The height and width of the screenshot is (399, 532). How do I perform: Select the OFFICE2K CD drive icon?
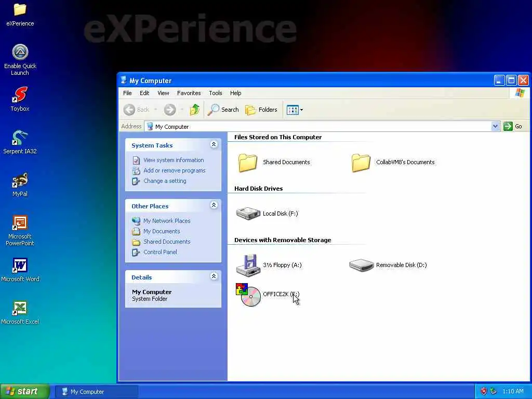click(248, 295)
